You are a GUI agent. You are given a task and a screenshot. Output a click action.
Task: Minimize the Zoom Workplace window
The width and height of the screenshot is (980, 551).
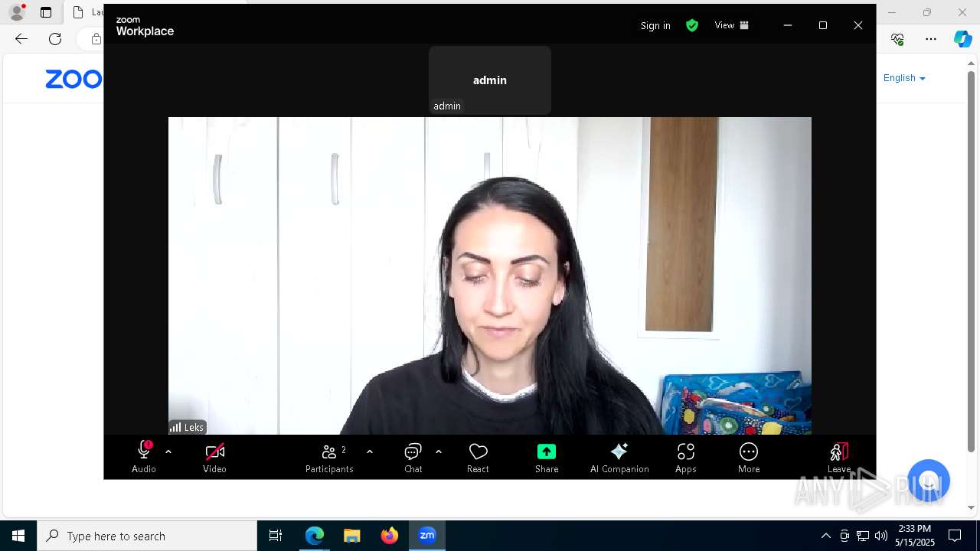(x=788, y=25)
